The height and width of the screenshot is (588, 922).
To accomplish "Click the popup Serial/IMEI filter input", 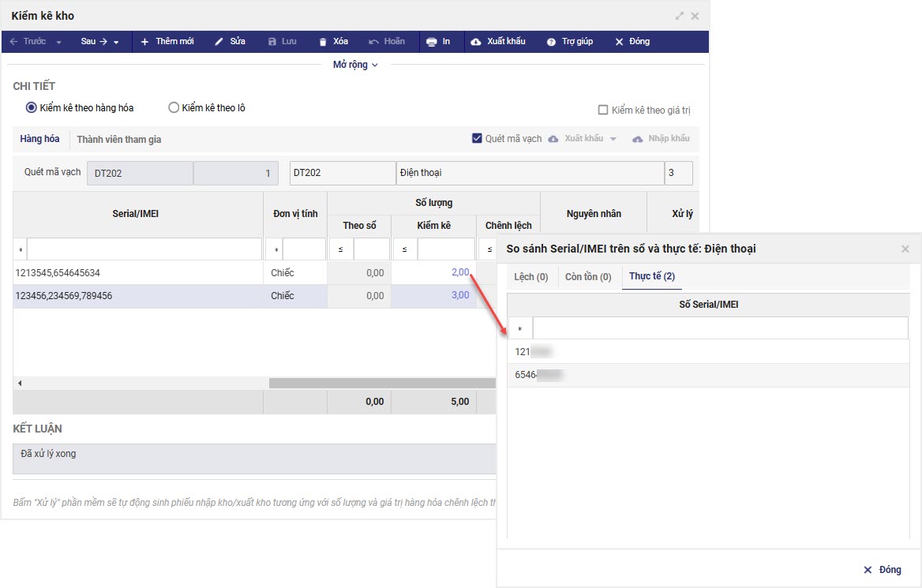I will (720, 328).
